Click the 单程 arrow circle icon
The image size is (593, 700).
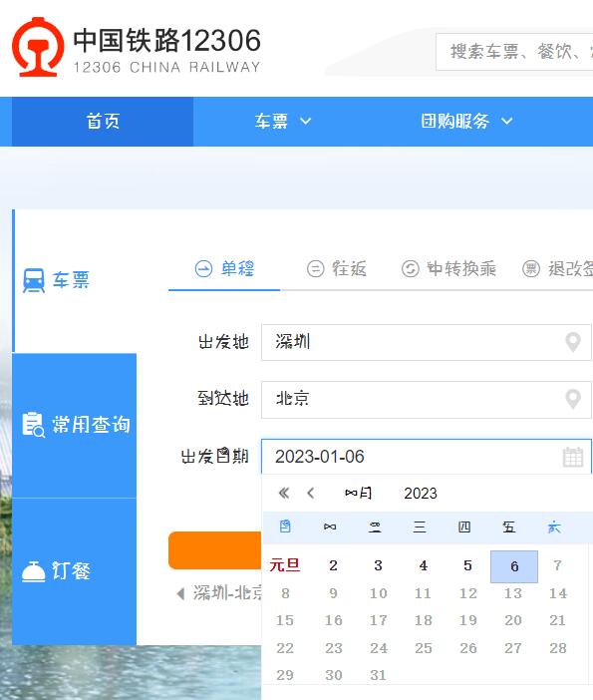click(203, 269)
